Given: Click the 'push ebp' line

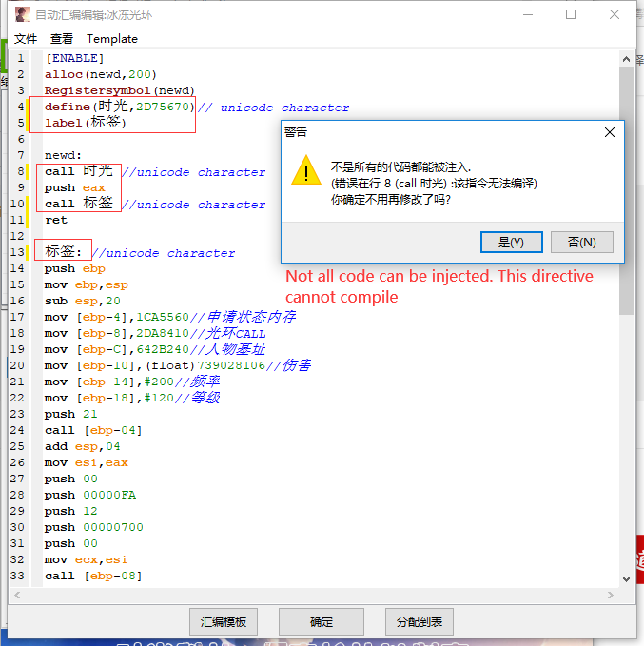Looking at the screenshot, I should 75,268.
